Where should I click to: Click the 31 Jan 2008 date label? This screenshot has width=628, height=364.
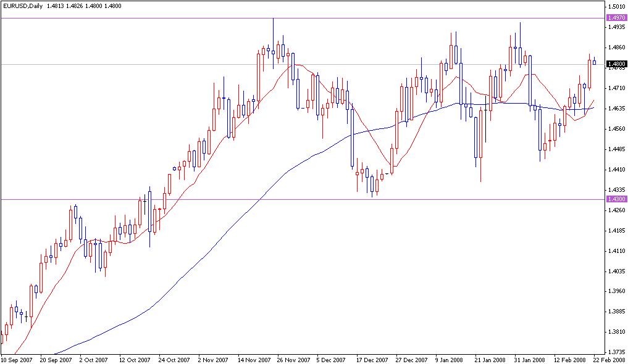coord(530,360)
